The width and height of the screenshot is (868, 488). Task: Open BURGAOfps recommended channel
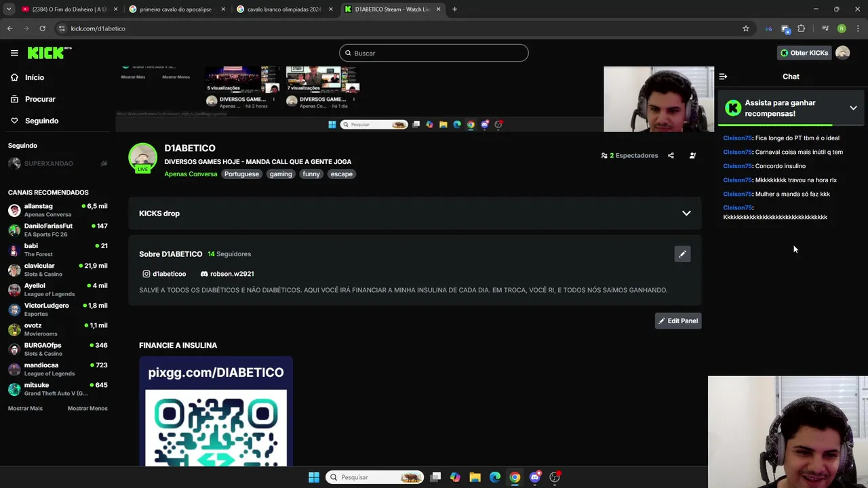(x=58, y=349)
